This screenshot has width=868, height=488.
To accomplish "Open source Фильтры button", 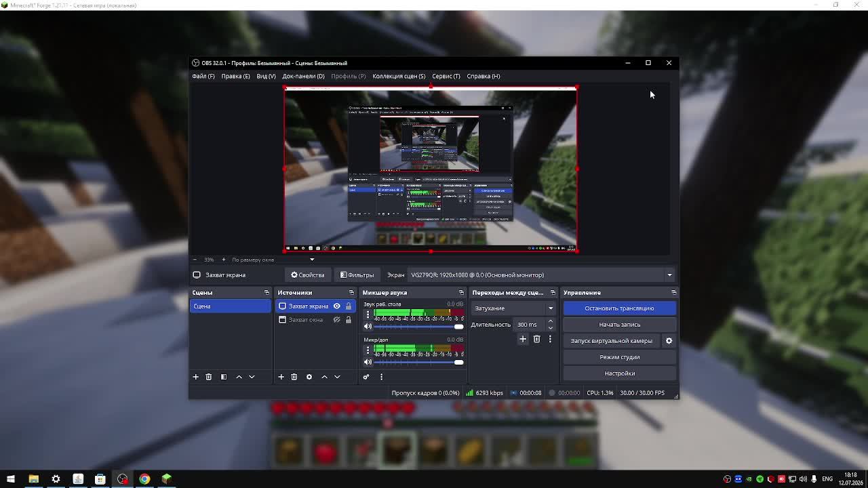I will [x=357, y=275].
